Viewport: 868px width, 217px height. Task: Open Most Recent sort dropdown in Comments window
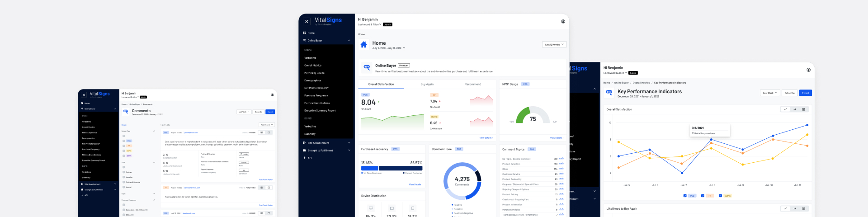tap(267, 125)
